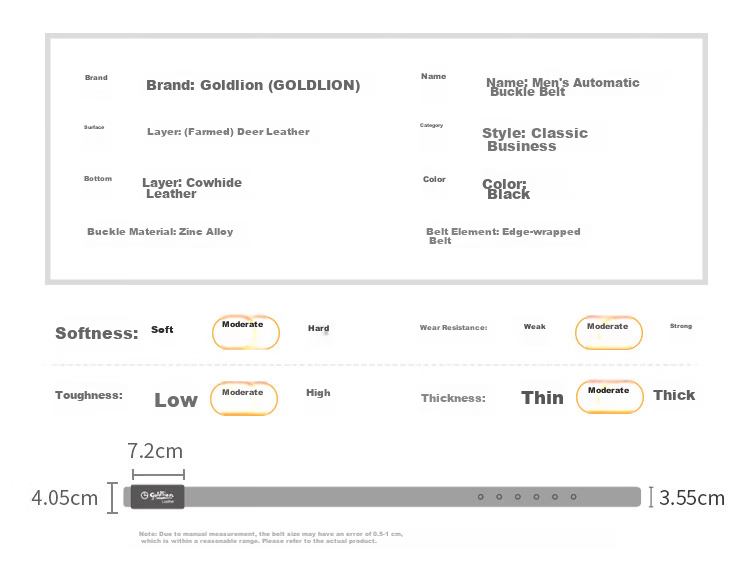This screenshot has width=750, height=578.
Task: Click the Goldlion logo on the belt buckle
Action: coord(157,496)
